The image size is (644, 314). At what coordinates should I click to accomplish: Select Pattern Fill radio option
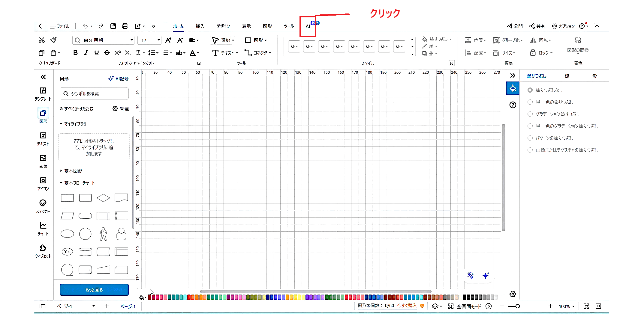pos(530,138)
